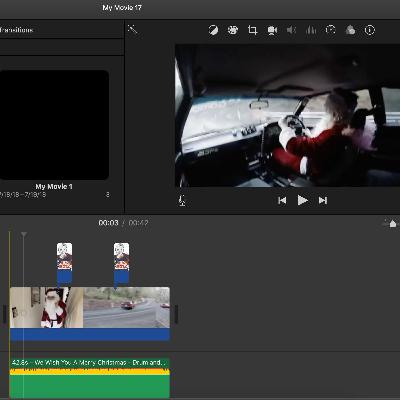Viewport: 400px width, 400px height.
Task: Open the speed adjustment control
Action: (330, 30)
